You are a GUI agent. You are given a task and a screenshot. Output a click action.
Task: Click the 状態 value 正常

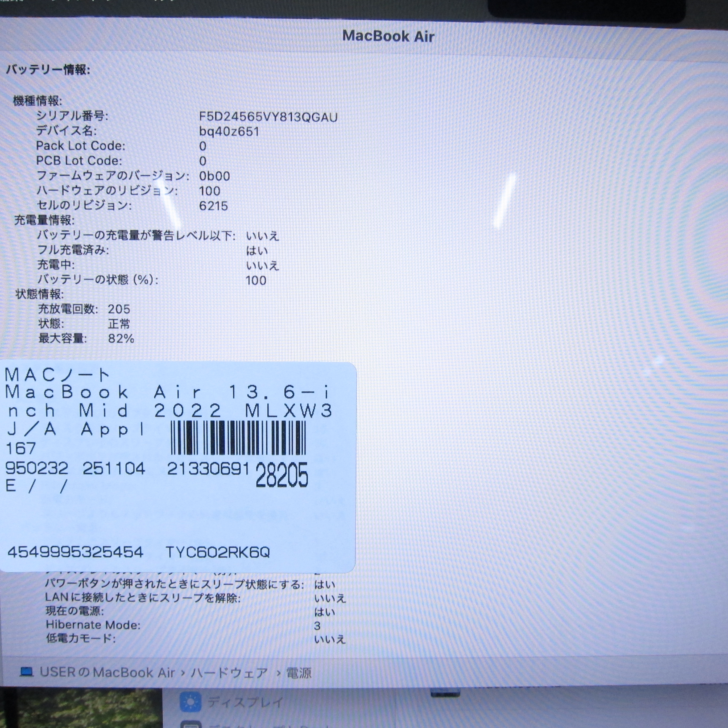(119, 324)
